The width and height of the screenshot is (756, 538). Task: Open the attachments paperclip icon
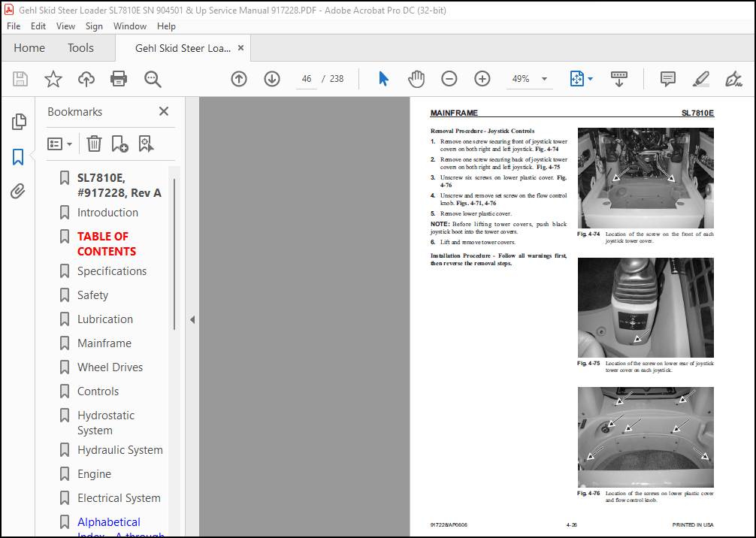18,192
